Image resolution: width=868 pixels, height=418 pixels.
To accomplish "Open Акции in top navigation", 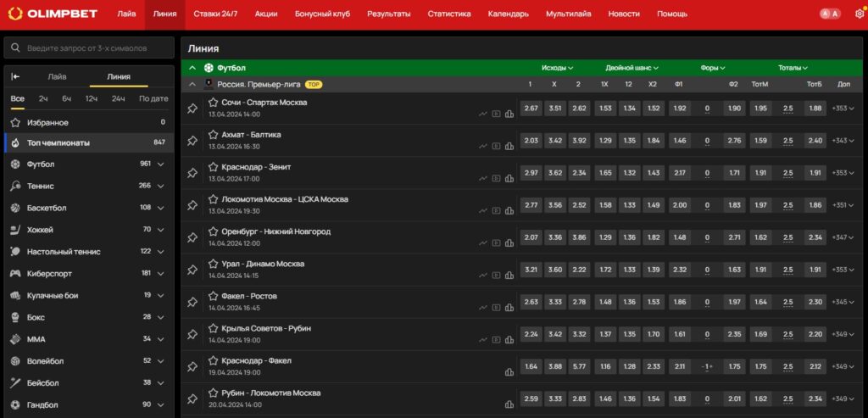I will [x=266, y=14].
